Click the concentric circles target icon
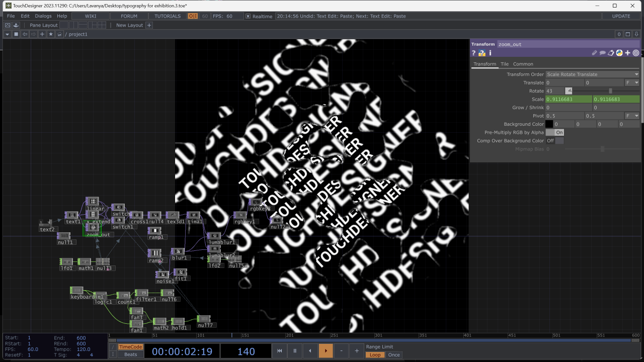This screenshot has height=362, width=644. (x=636, y=53)
